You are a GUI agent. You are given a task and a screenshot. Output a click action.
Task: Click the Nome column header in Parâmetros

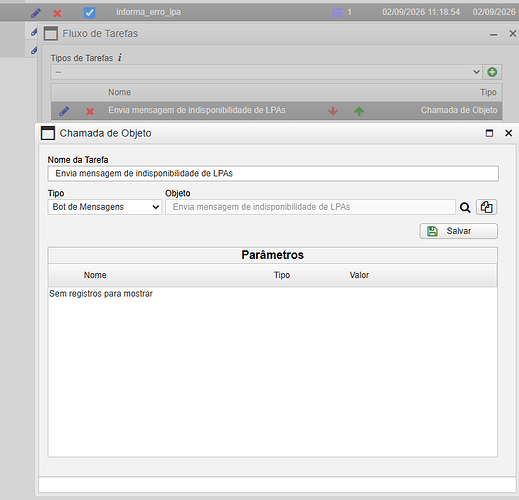(x=95, y=275)
